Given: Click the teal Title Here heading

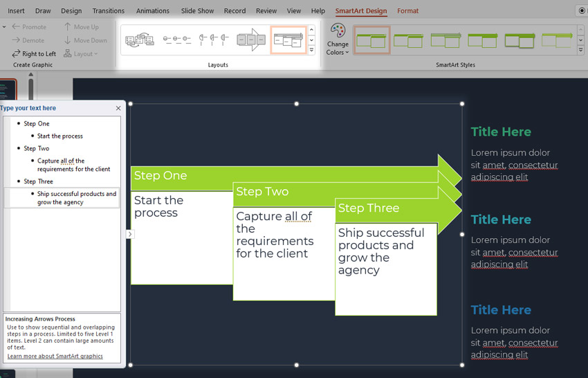Looking at the screenshot, I should pyautogui.click(x=501, y=219).
